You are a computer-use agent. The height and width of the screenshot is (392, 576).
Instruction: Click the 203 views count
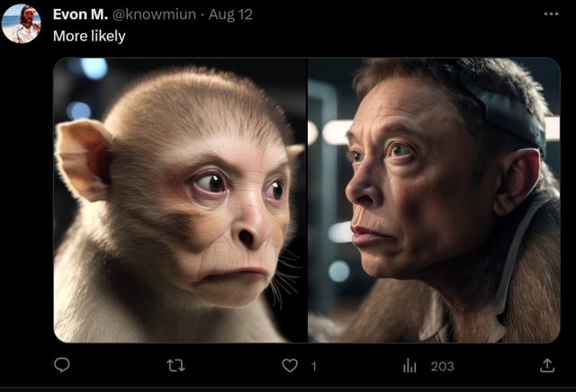[442, 366]
